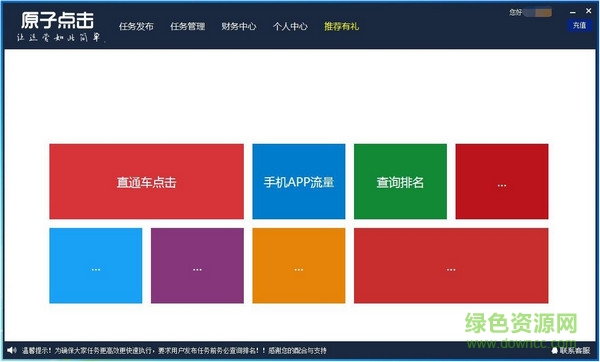The height and width of the screenshot is (362, 600).
Task: Click the speaker announcement icon
Action: (x=12, y=350)
